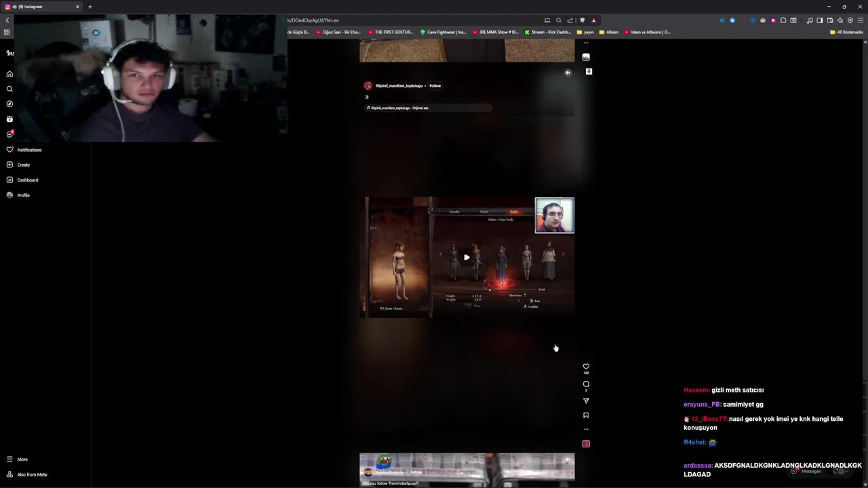
Task: Click the zoom magnifier in the address bar
Action: coord(559,20)
